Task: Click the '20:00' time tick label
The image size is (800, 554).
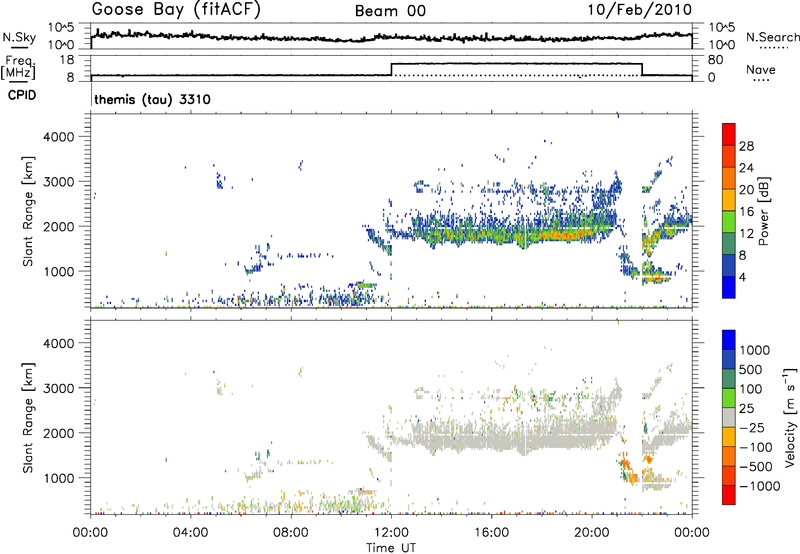Action: 591,533
